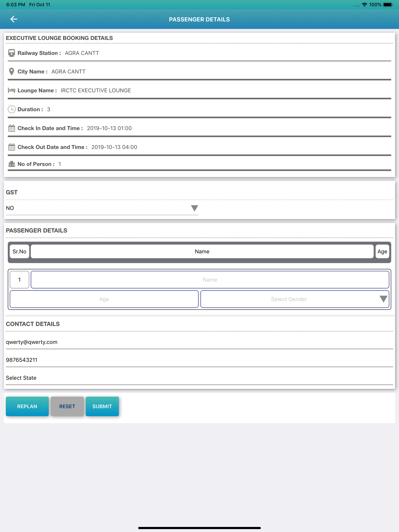This screenshot has width=399, height=532.
Task: Click the bed icon beside Lounge Name
Action: (x=11, y=90)
